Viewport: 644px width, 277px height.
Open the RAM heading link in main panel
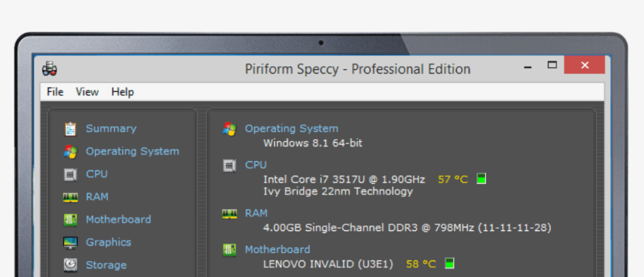[x=256, y=213]
